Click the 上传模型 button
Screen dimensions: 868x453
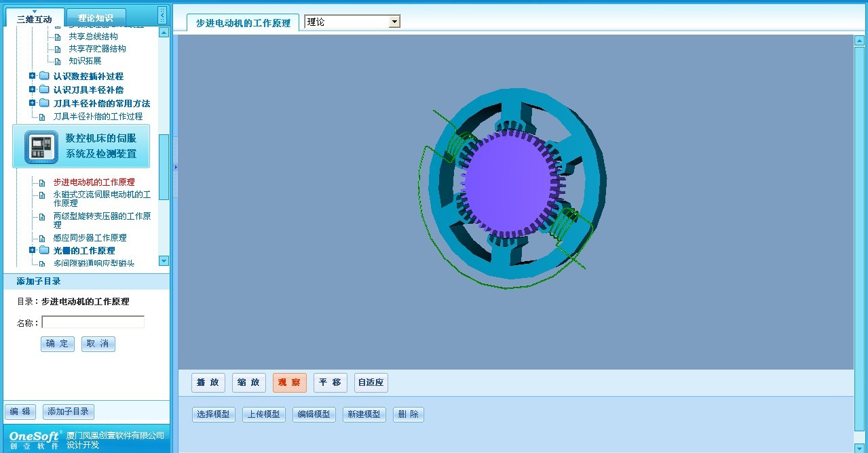(x=264, y=414)
